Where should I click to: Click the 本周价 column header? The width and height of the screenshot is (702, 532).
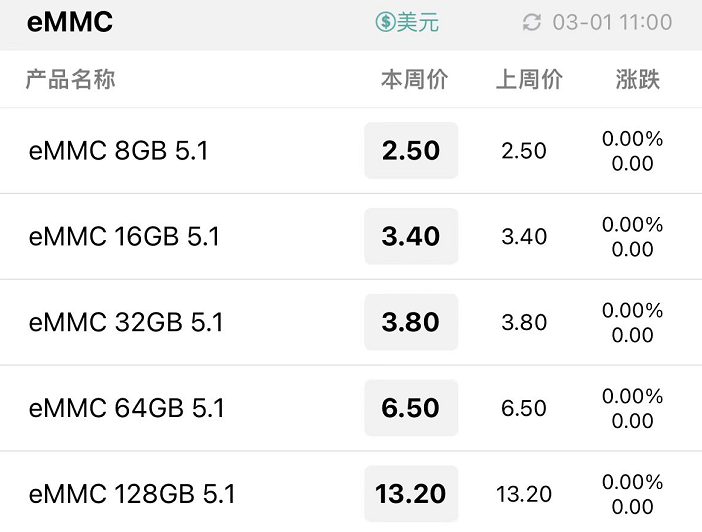pos(415,80)
